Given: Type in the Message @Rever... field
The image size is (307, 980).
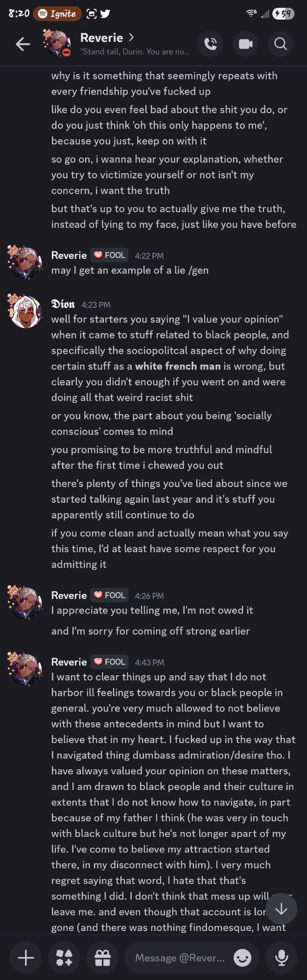Looking at the screenshot, I should 179,957.
